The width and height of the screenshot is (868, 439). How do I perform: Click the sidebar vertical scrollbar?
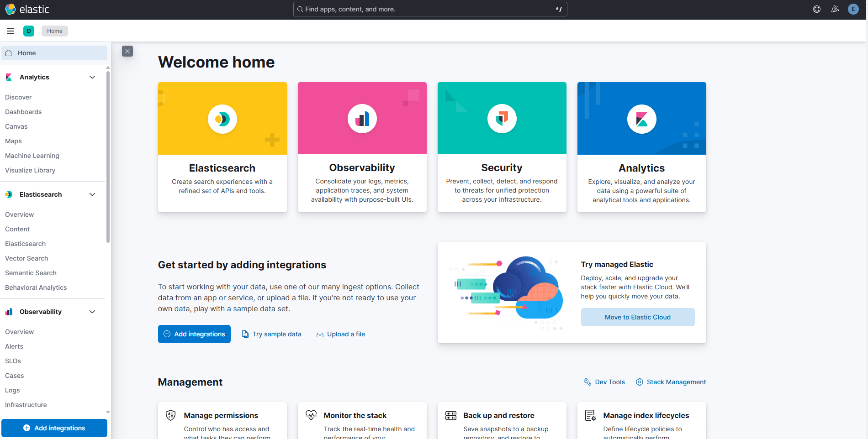tap(108, 155)
